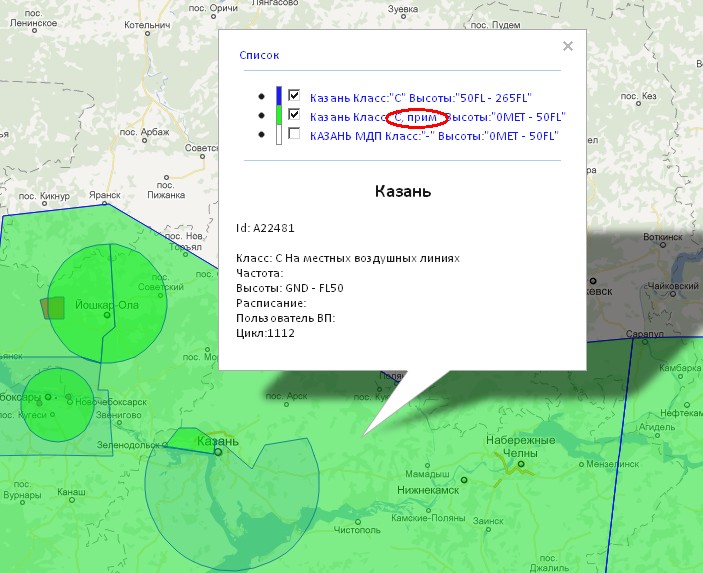
Task: Click the white swatch beside КАЗАНЬ МДП
Action: (279, 133)
